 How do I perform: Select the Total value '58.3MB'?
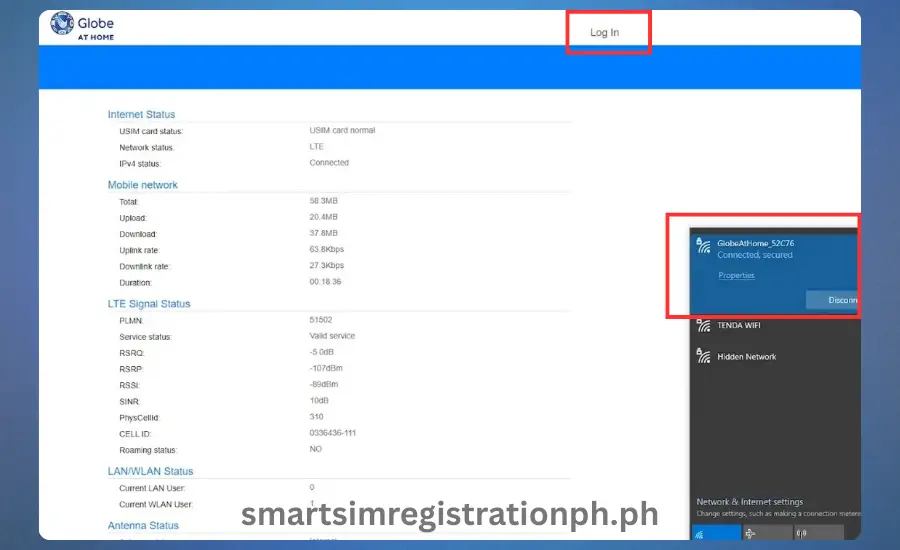323,201
